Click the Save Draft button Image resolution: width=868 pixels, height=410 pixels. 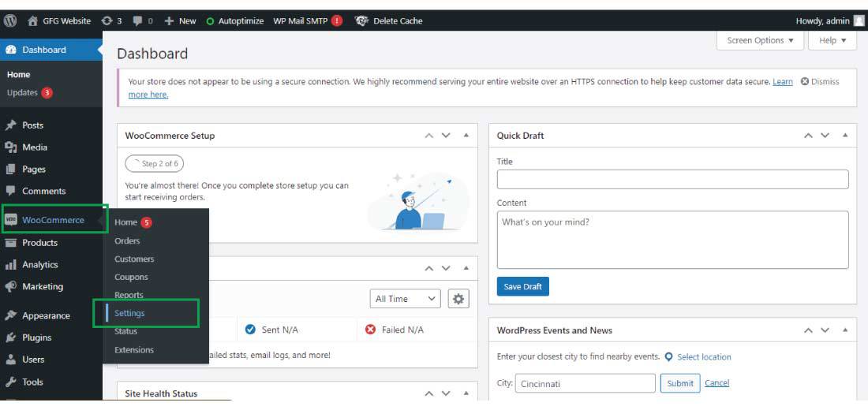point(522,286)
